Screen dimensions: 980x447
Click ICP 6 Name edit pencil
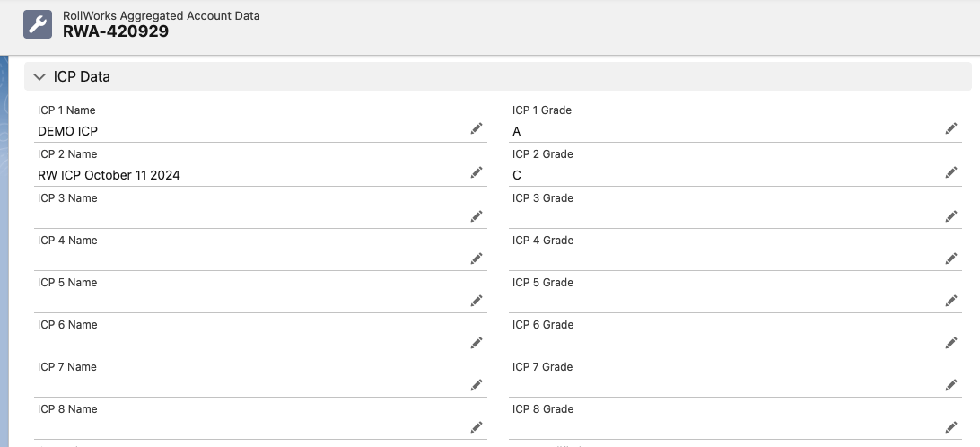477,343
